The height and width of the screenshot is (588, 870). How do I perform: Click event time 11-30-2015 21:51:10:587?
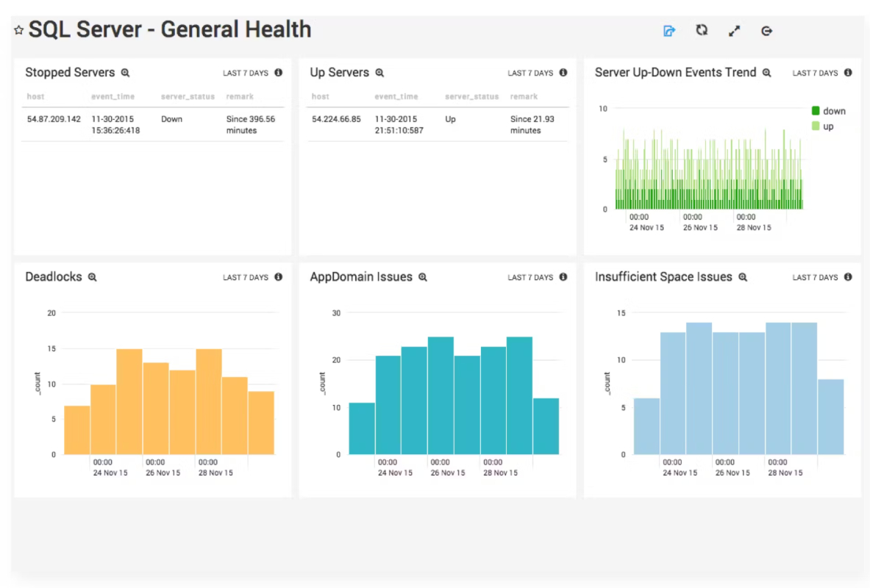click(399, 125)
